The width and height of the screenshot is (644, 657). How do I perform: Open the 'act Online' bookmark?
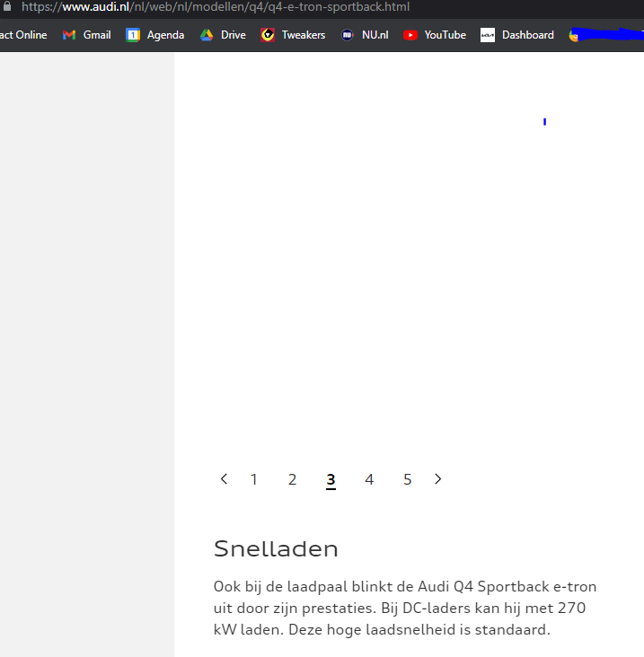point(23,35)
